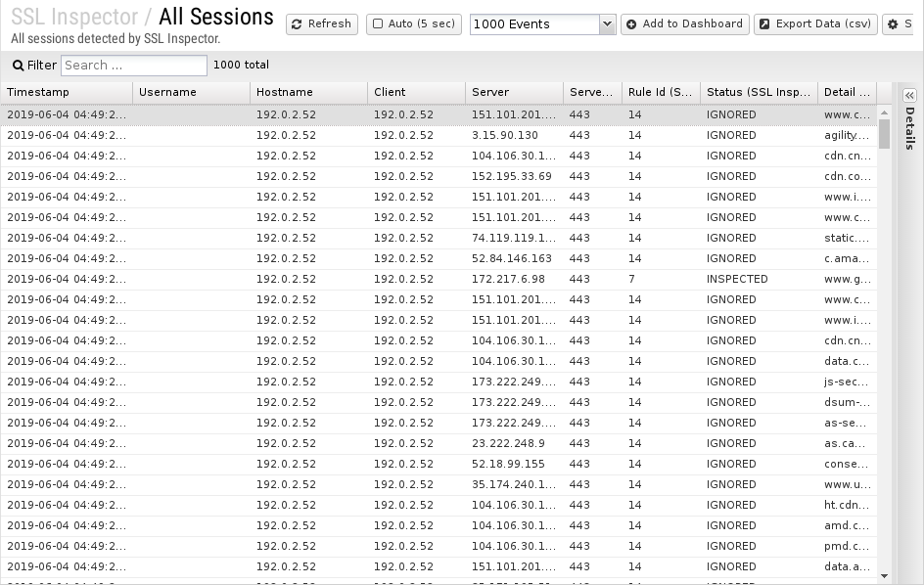Expand the Details panel chevron

[910, 96]
